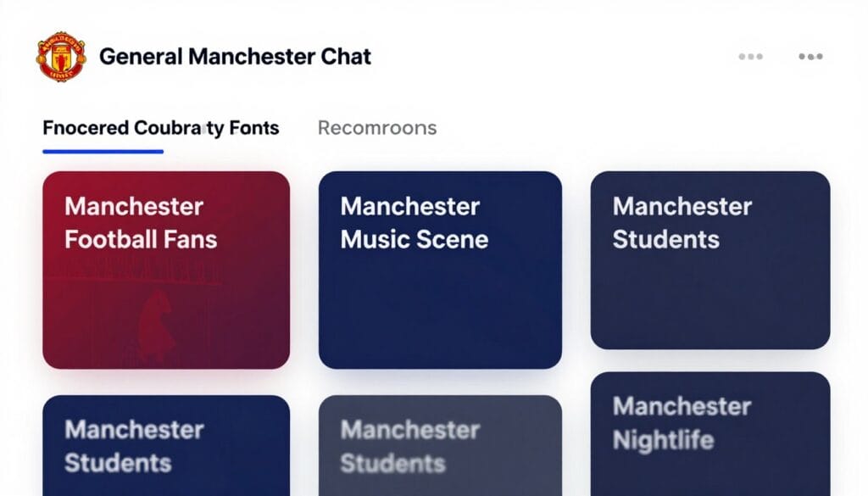The width and height of the screenshot is (868, 496).
Task: Click the General Manchester Chat title
Action: point(235,56)
